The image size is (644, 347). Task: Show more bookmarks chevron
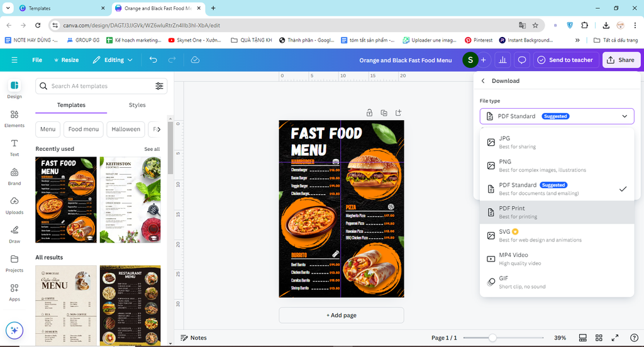(577, 40)
